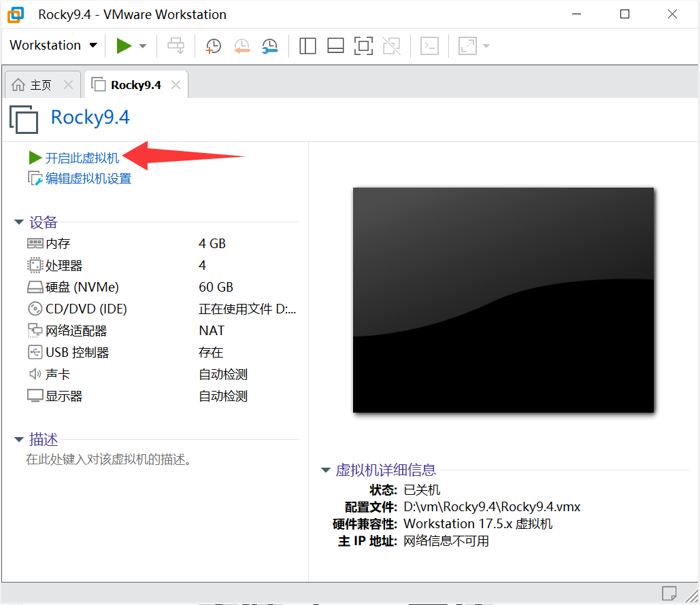Collapse the 描述 section
This screenshot has height=605, width=700.
pyautogui.click(x=19, y=440)
